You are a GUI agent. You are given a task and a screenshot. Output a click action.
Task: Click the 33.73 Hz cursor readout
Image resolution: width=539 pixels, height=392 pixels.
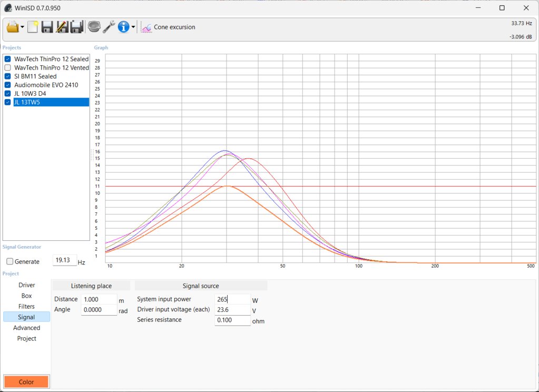tap(522, 23)
